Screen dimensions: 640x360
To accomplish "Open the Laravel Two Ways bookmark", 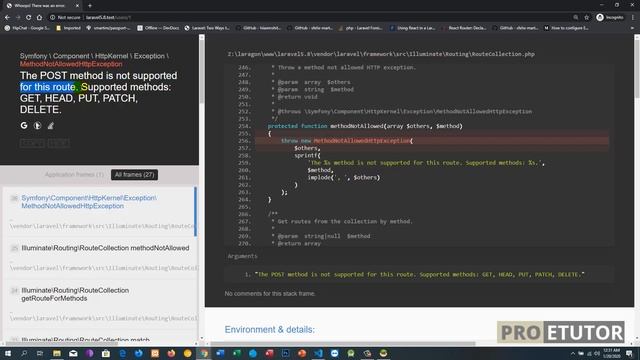I will 207,28.
